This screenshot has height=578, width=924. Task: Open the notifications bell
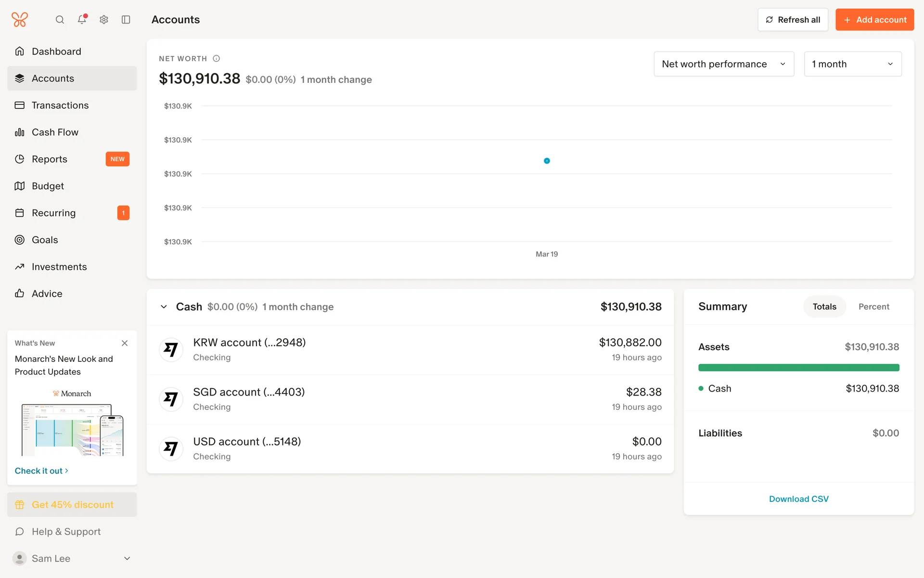82,20
